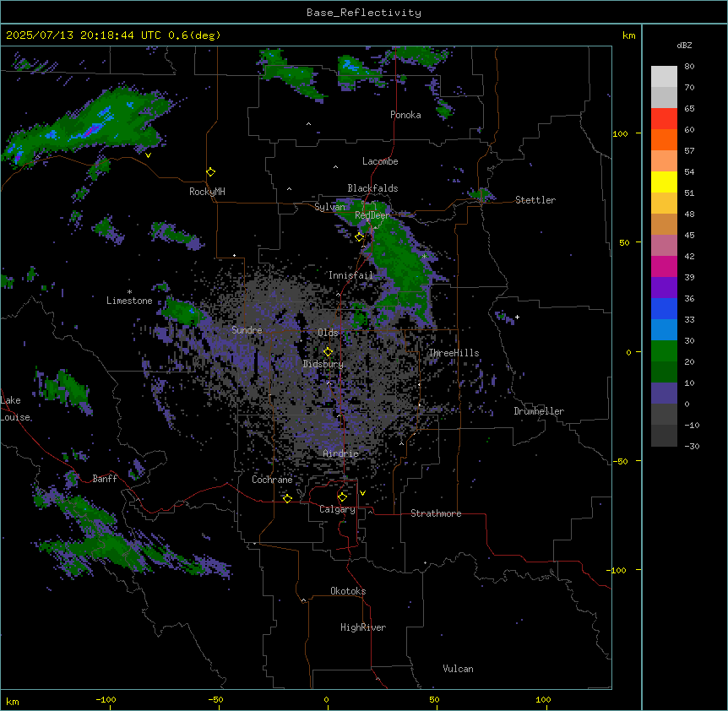The image size is (728, 711).
Task: Click the Airdrie city label
Action: point(340,453)
